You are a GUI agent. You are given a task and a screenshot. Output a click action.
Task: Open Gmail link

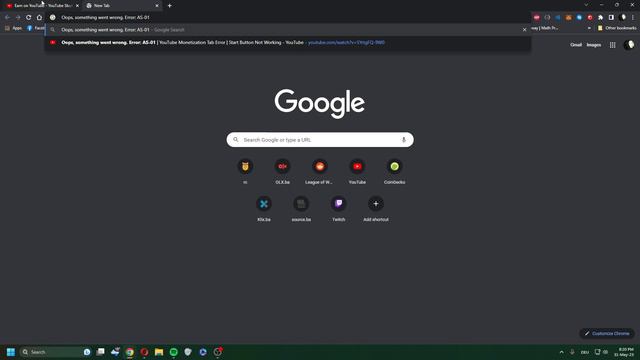pyautogui.click(x=576, y=45)
